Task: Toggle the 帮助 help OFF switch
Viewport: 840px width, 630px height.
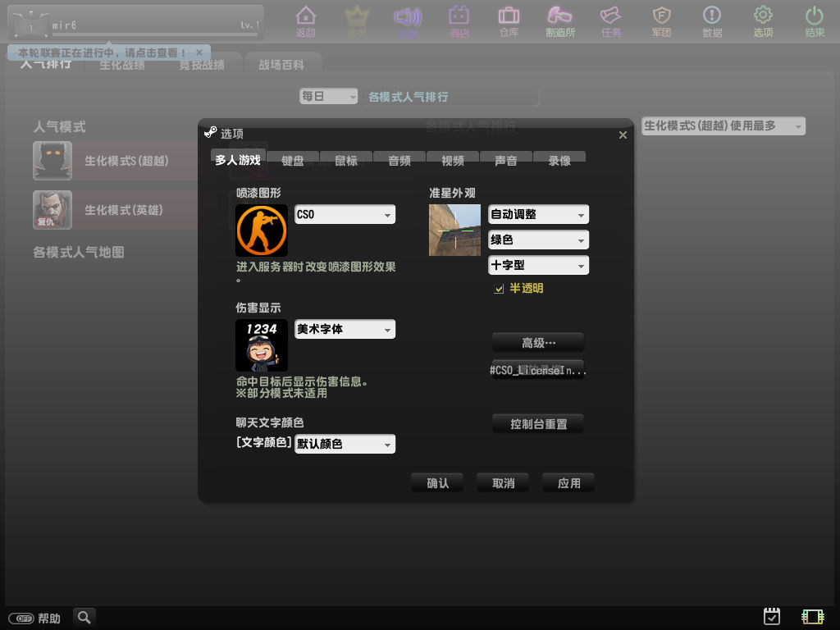Action: [21, 618]
